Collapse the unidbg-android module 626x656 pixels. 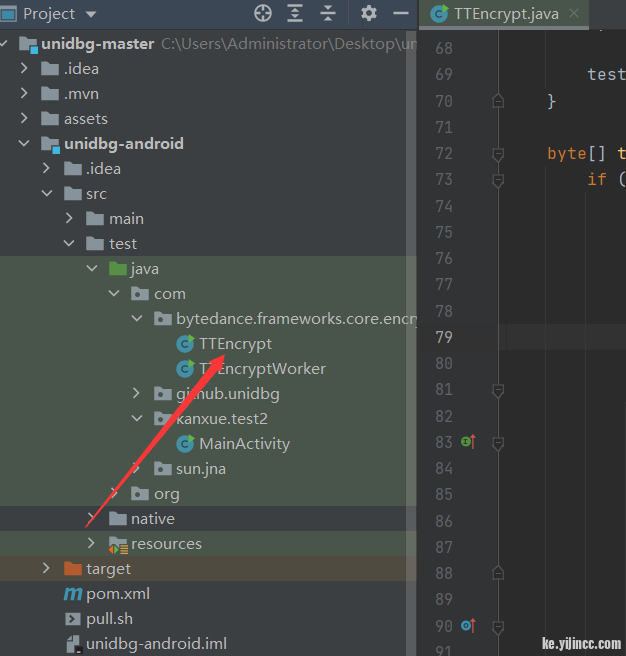(24, 144)
